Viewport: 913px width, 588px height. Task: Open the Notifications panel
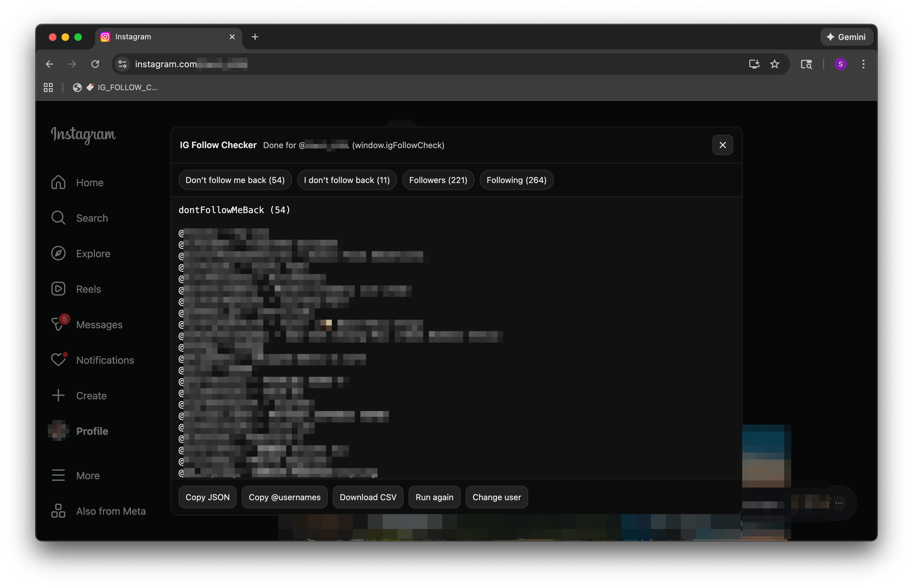pos(105,360)
